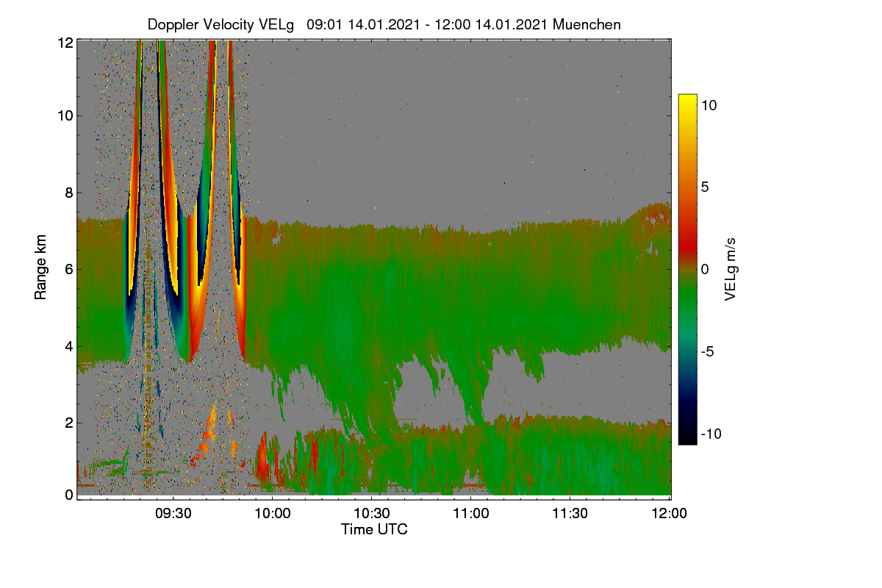The width and height of the screenshot is (882, 588).
Task: Click the 8 km range tick label
Action: pyautogui.click(x=68, y=193)
